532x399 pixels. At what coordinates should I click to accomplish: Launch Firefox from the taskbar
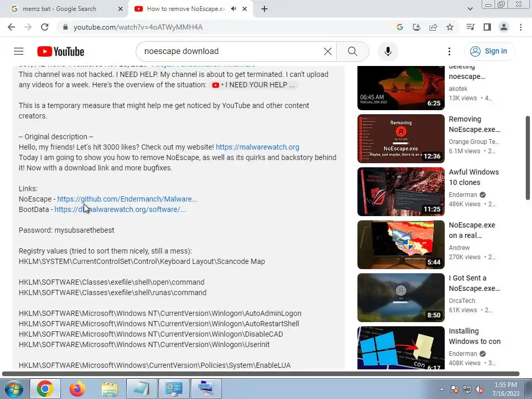tap(77, 389)
